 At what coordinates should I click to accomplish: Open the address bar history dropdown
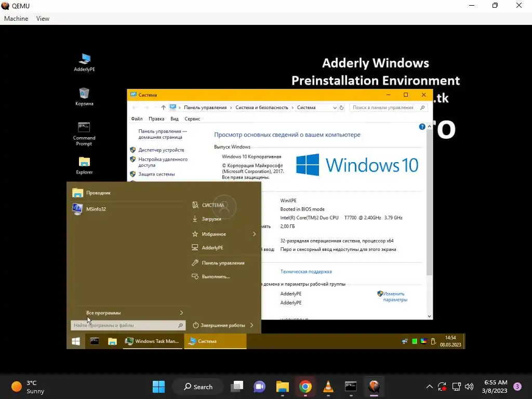click(335, 108)
